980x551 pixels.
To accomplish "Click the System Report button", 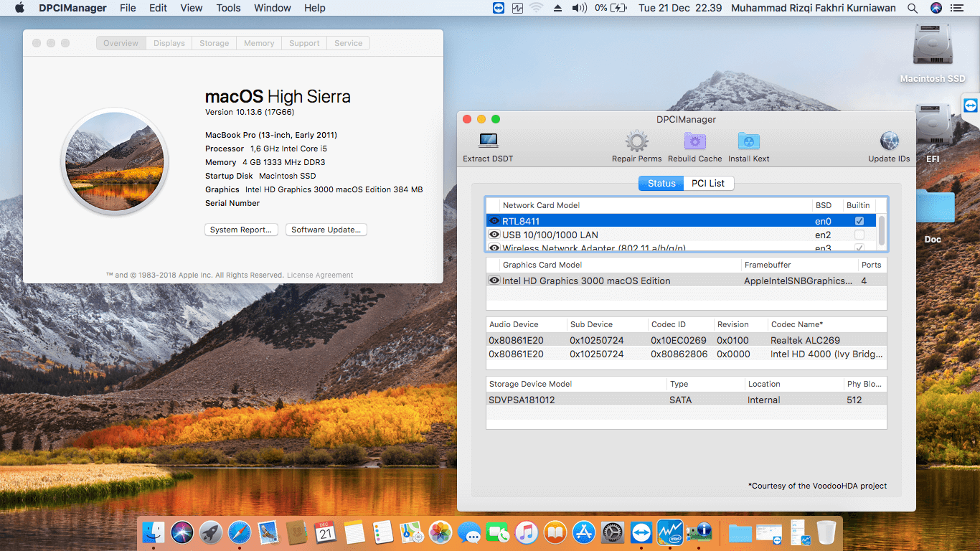I will [x=241, y=230].
